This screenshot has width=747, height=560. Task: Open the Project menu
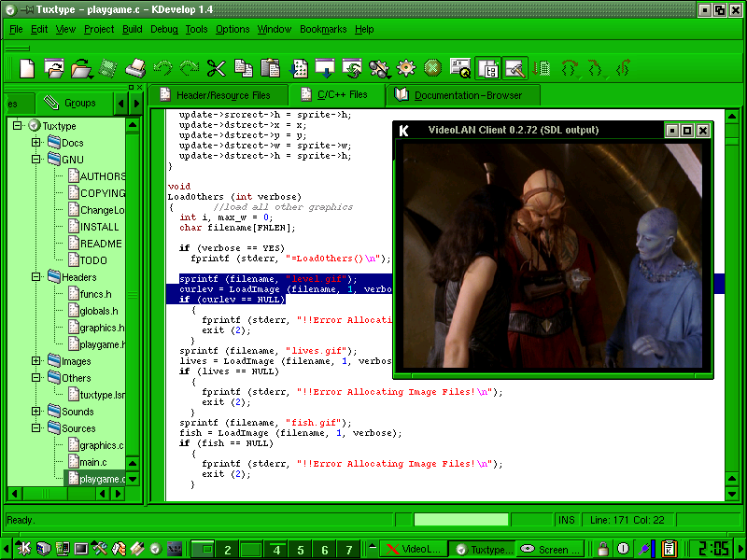pyautogui.click(x=99, y=30)
